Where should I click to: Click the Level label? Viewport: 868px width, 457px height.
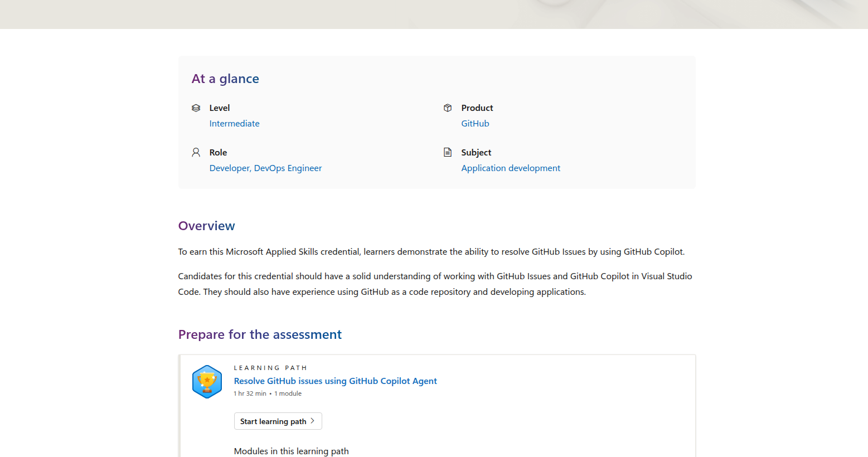pos(220,108)
